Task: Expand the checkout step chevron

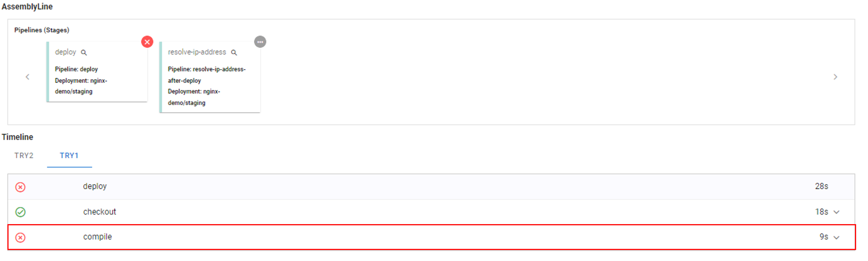Action: click(x=836, y=212)
